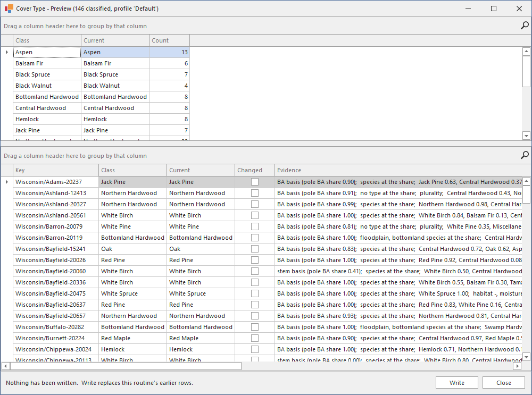532x395 pixels.
Task: Click the Cover Type app icon in title bar
Action: point(9,9)
